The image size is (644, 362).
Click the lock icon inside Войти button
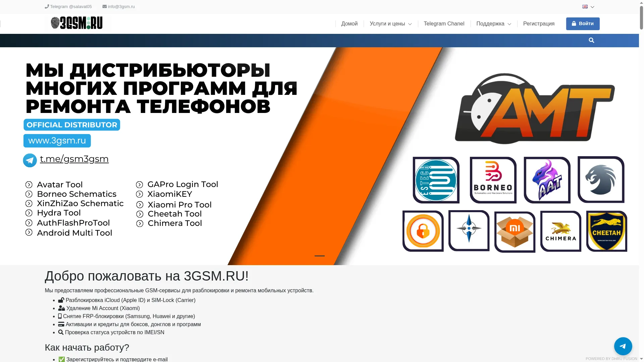click(574, 23)
